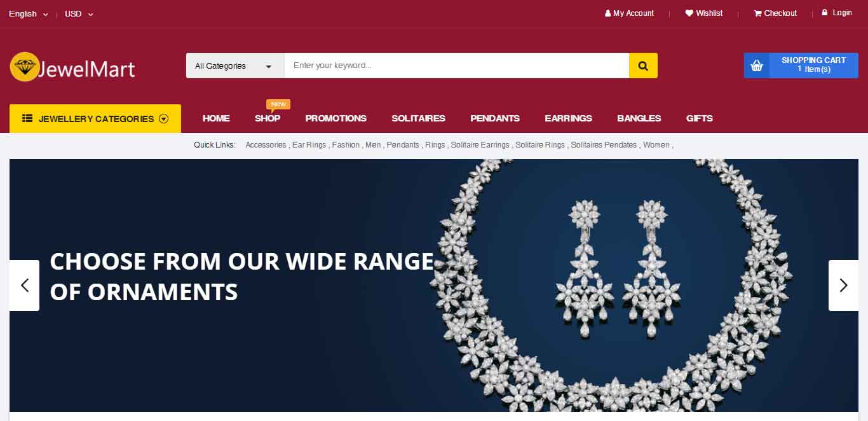Screen dimensions: 868x421
Task: Select Promotions in navigation bar
Action: coord(336,118)
